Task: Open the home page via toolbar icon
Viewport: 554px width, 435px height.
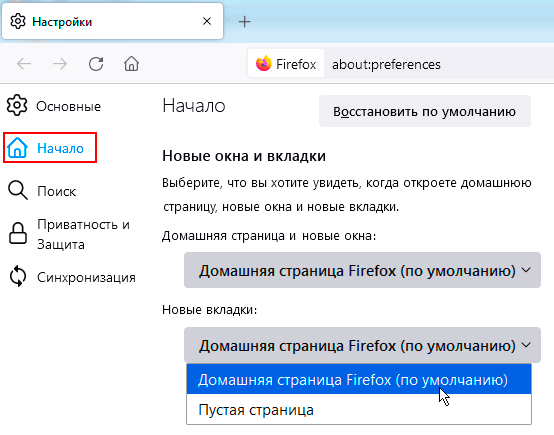Action: click(131, 64)
